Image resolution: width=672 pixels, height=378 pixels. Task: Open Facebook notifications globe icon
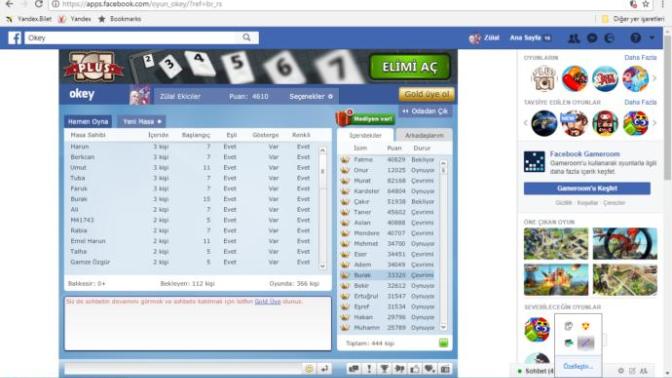coord(609,38)
